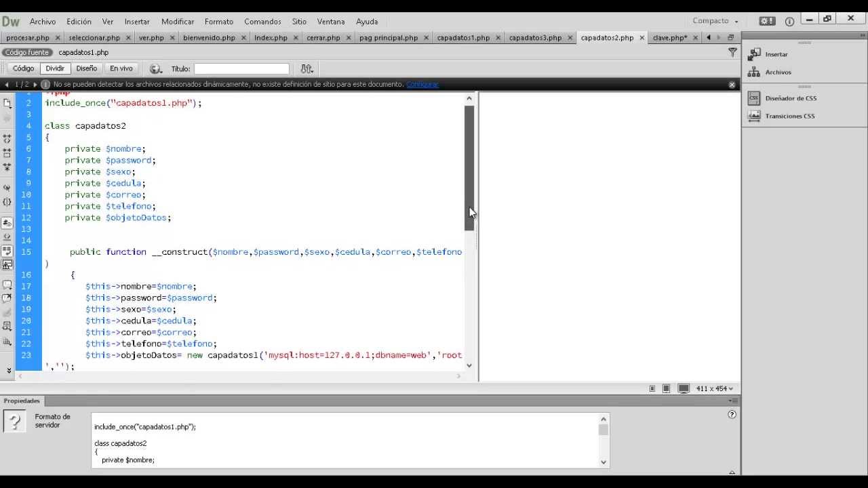Open the Transiciones CSS panel
The image size is (868, 488).
[782, 116]
